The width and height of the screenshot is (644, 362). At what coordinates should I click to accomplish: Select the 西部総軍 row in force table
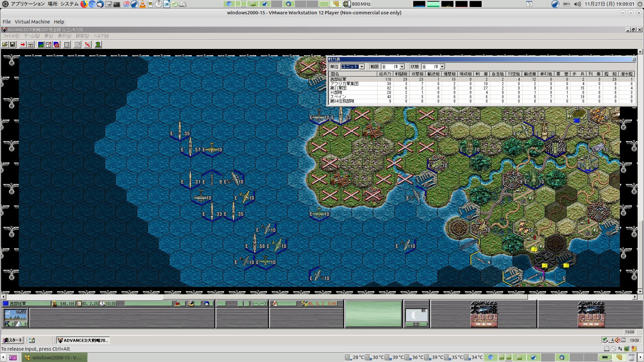(x=482, y=79)
